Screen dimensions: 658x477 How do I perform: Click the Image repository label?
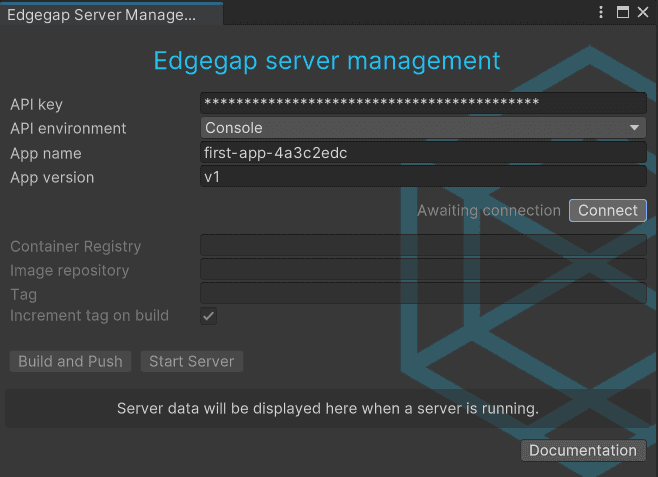[x=70, y=271]
